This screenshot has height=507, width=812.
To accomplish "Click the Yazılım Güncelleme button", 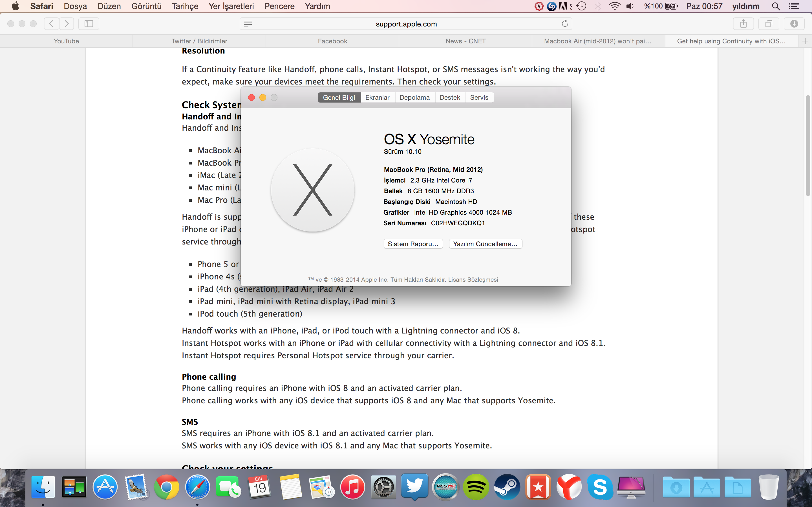I will [485, 244].
